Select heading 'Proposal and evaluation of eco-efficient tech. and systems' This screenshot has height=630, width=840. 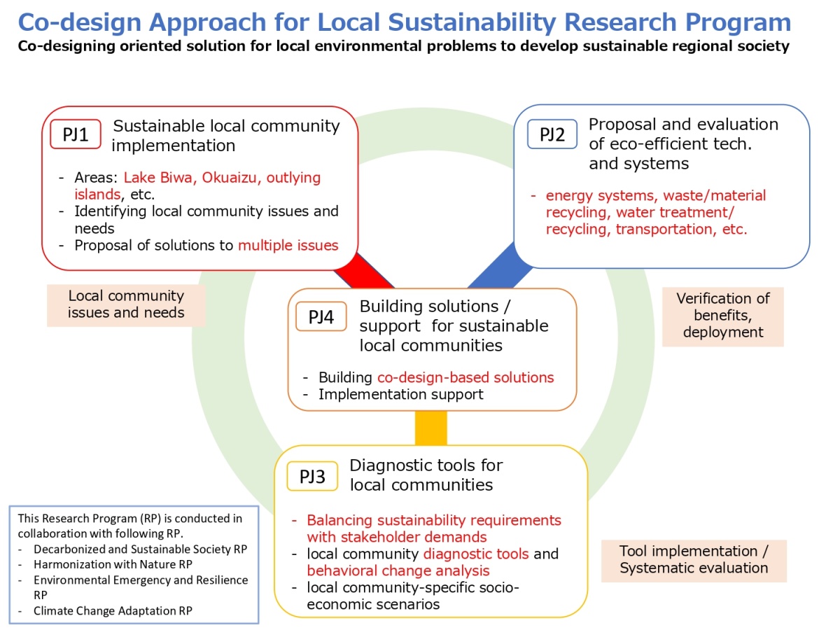coord(683,143)
